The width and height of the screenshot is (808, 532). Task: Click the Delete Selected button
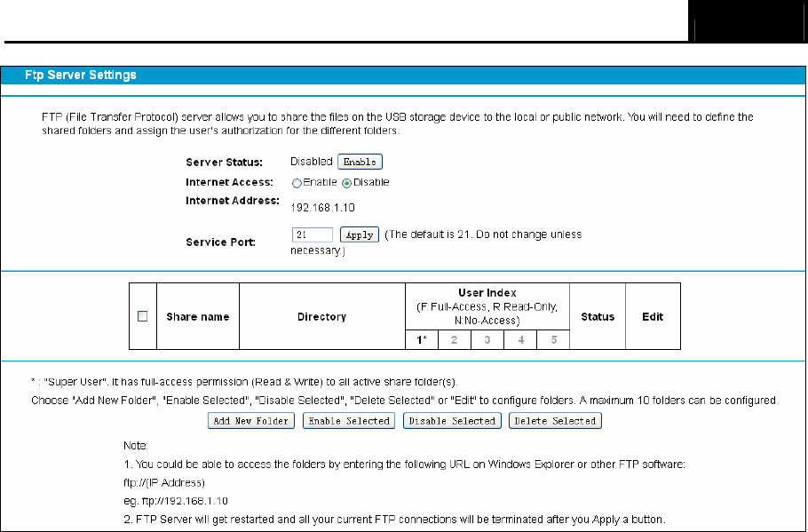[555, 421]
